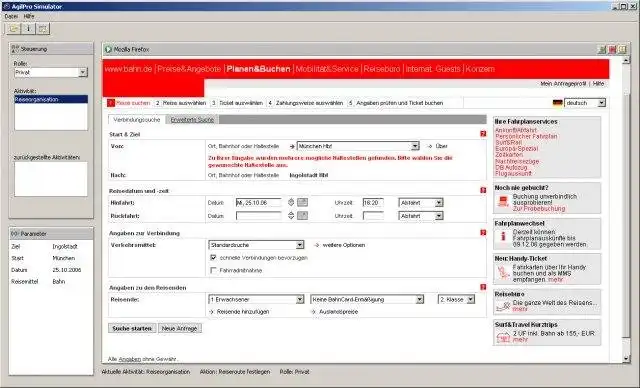Open Reisebüro in red navigation bar
Screen dimensions: 640x388
point(382,69)
